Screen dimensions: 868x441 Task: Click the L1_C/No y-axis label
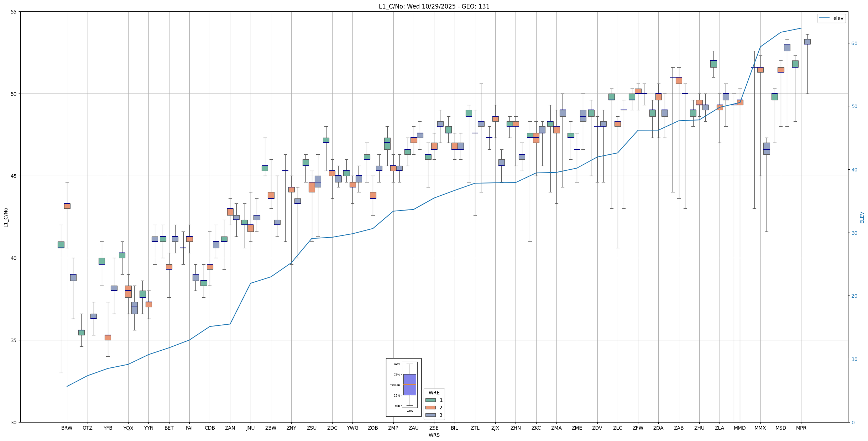[x=5, y=217]
